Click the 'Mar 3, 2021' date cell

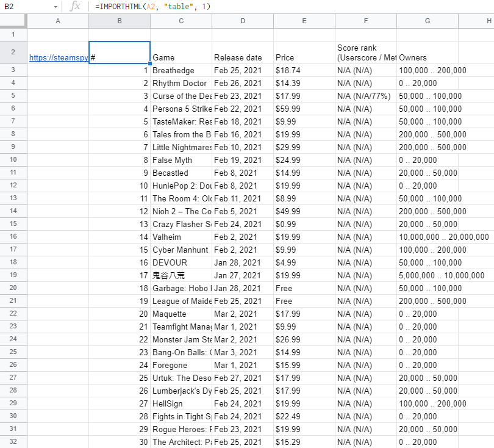[x=243, y=352]
